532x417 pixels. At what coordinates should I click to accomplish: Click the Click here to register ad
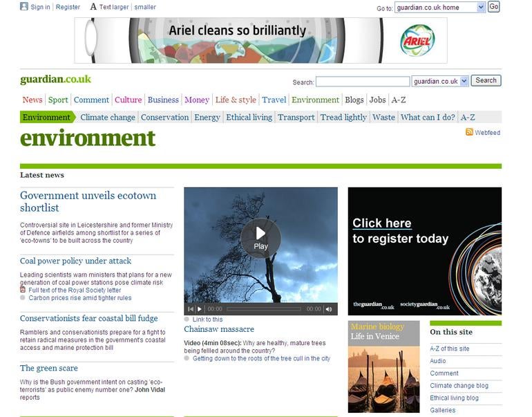pyautogui.click(x=425, y=251)
